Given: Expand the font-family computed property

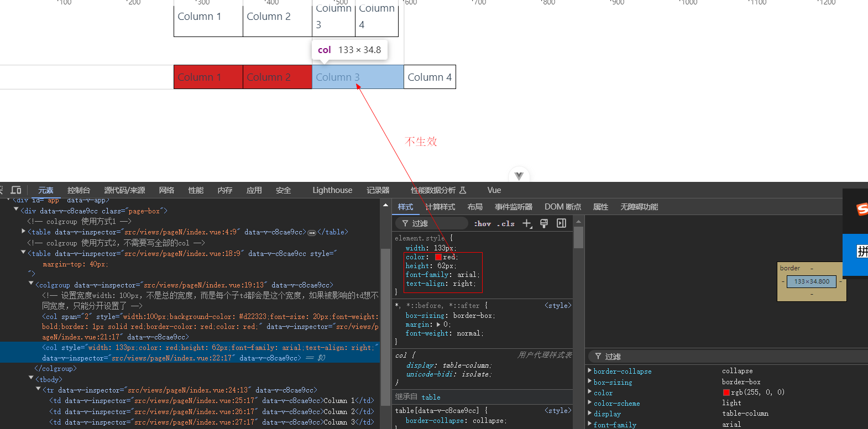Looking at the screenshot, I should click(x=589, y=423).
